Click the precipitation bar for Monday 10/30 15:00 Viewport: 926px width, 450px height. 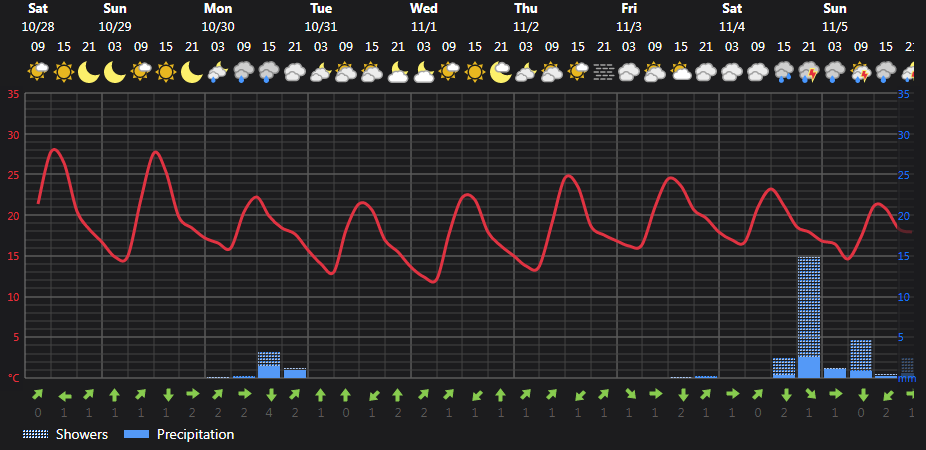coord(269,365)
